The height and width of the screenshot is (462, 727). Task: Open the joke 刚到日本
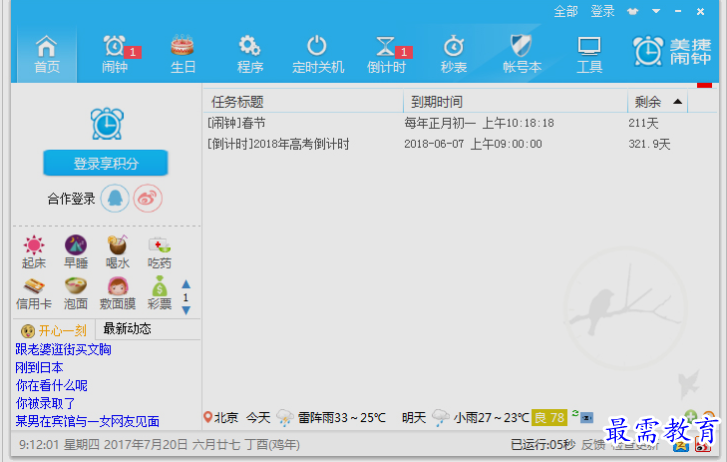[39, 367]
